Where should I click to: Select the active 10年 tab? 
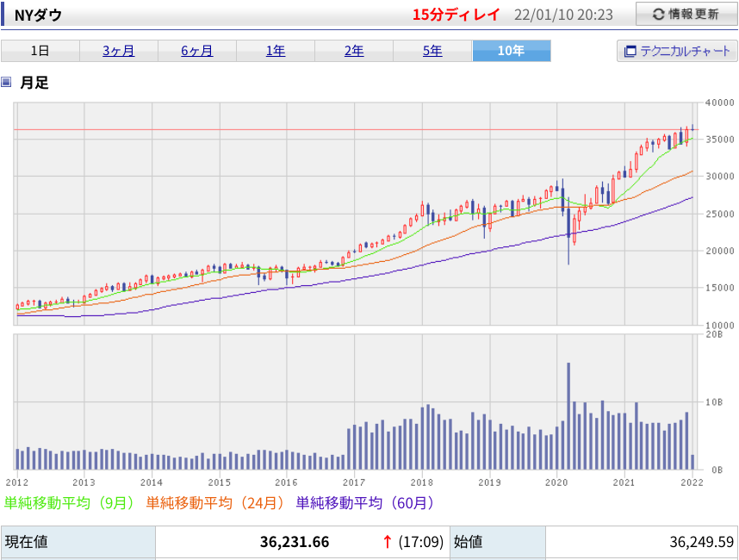512,51
